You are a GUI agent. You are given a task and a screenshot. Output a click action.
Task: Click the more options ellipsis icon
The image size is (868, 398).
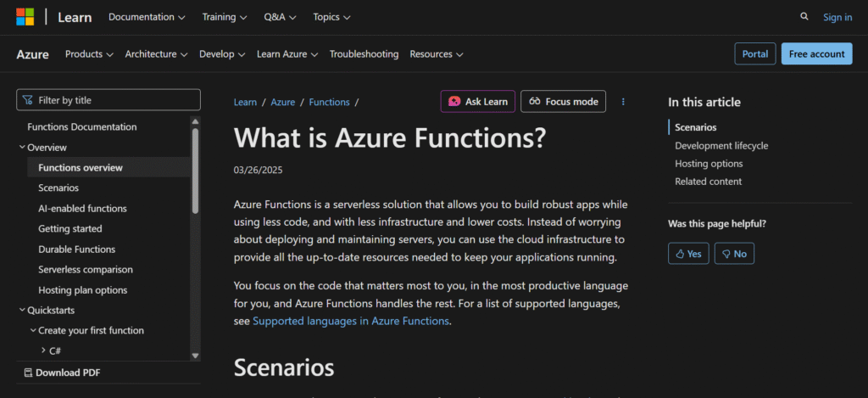pos(623,102)
